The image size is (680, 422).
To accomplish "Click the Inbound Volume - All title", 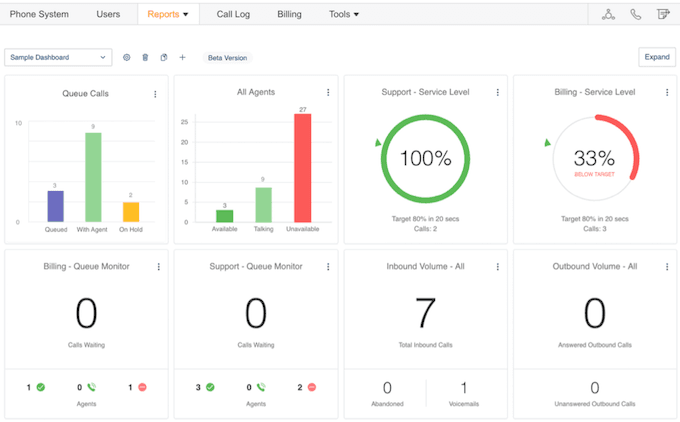I will coord(425,266).
